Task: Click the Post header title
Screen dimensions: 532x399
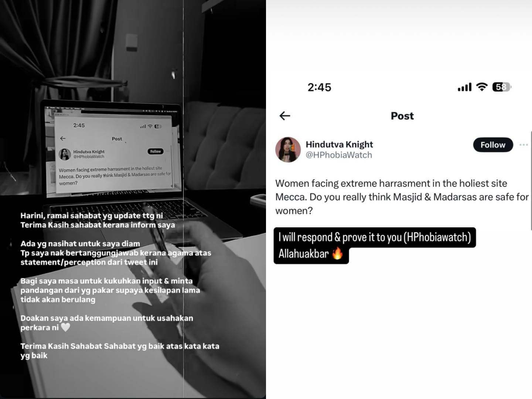Action: (402, 116)
